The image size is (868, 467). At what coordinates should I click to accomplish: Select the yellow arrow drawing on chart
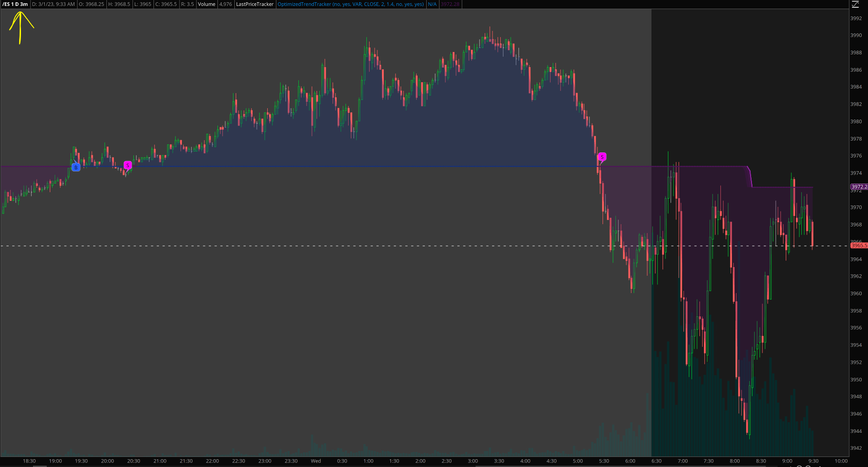click(x=21, y=27)
